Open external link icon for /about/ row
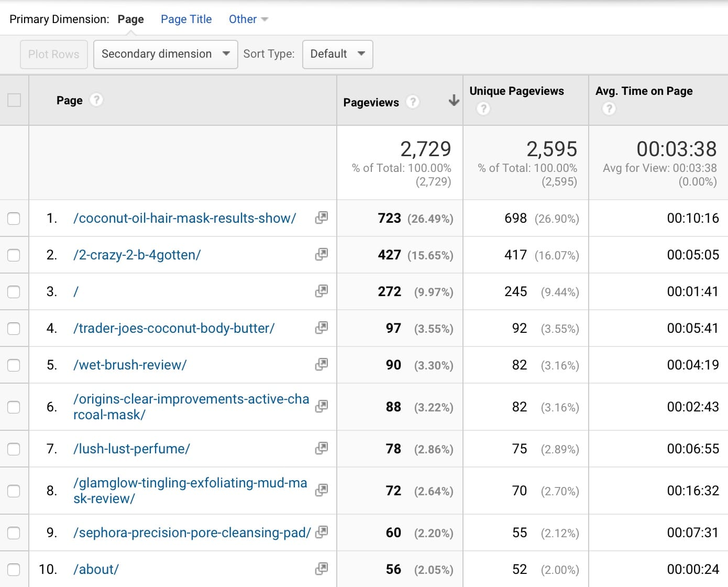728x587 pixels. 322,569
